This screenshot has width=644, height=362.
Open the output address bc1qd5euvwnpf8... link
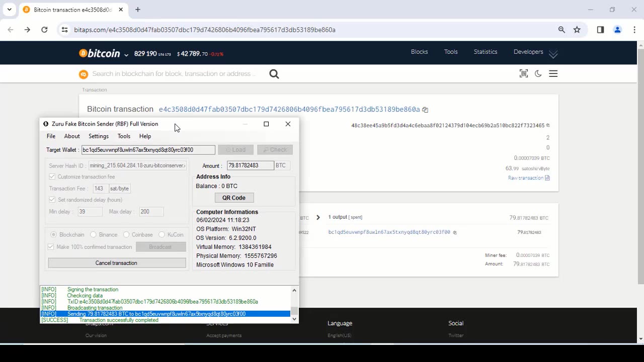(x=389, y=232)
